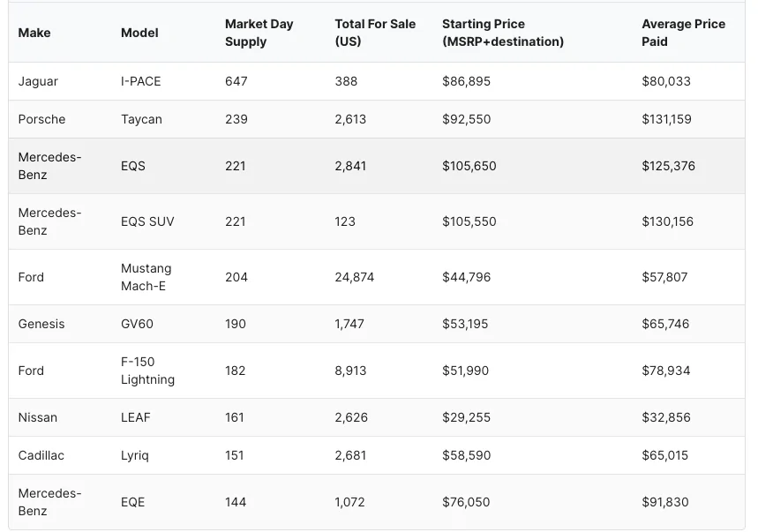Select the Average Price Paid header

[684, 33]
